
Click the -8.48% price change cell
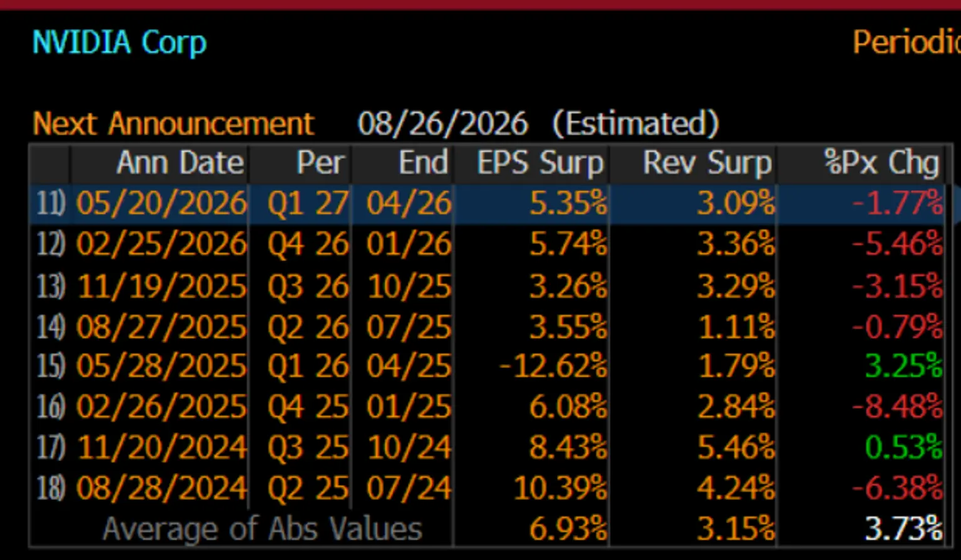tap(897, 407)
